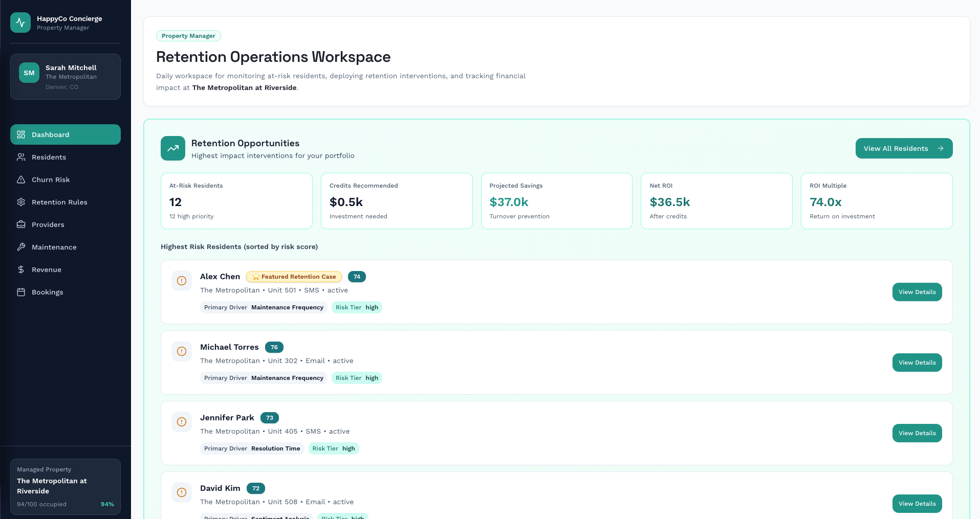Click the alert icon next to David Kim
The height and width of the screenshot is (519, 980).
182,492
